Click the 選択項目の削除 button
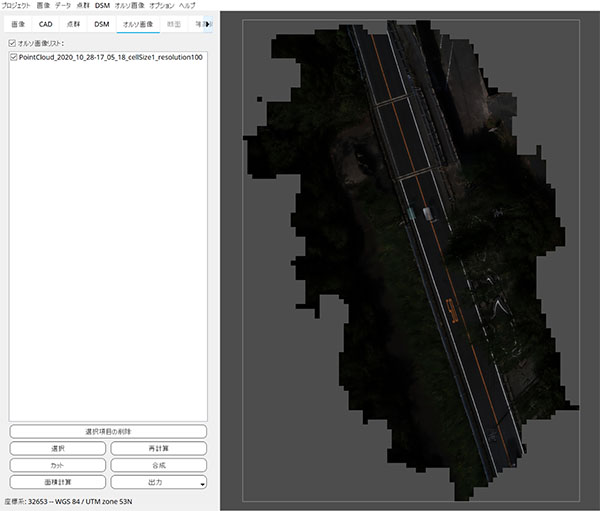 coord(108,431)
